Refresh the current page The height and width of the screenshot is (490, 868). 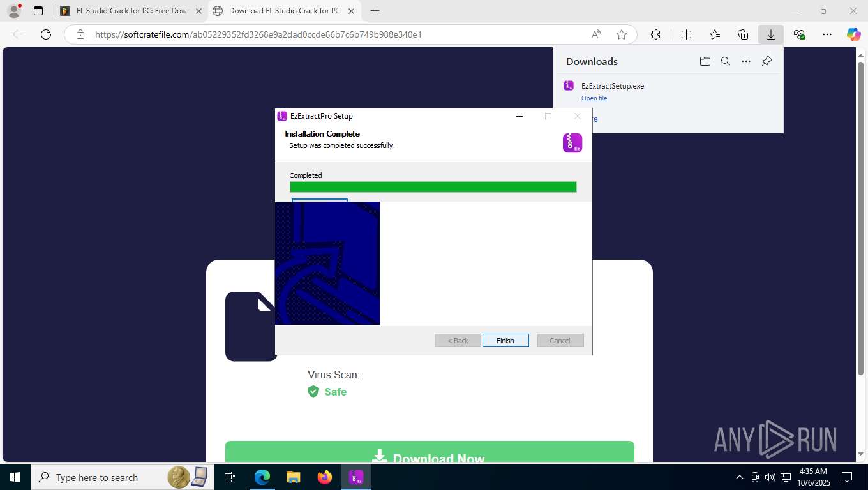click(x=46, y=34)
